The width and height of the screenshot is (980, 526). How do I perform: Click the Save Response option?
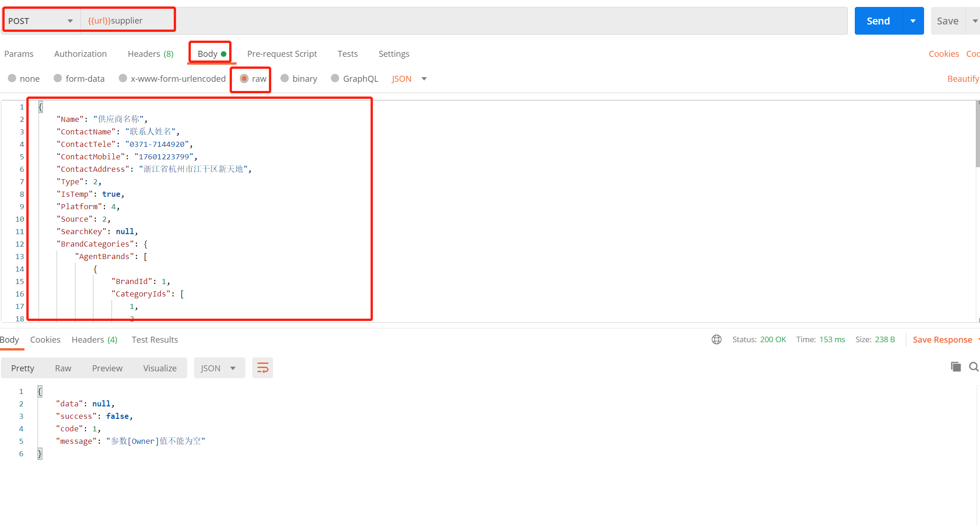[x=942, y=339]
